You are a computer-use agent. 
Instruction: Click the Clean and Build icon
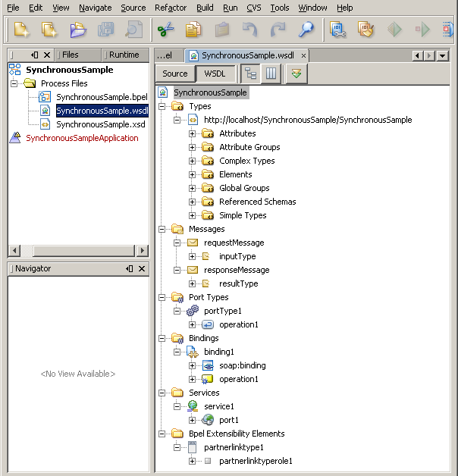pyautogui.click(x=365, y=30)
